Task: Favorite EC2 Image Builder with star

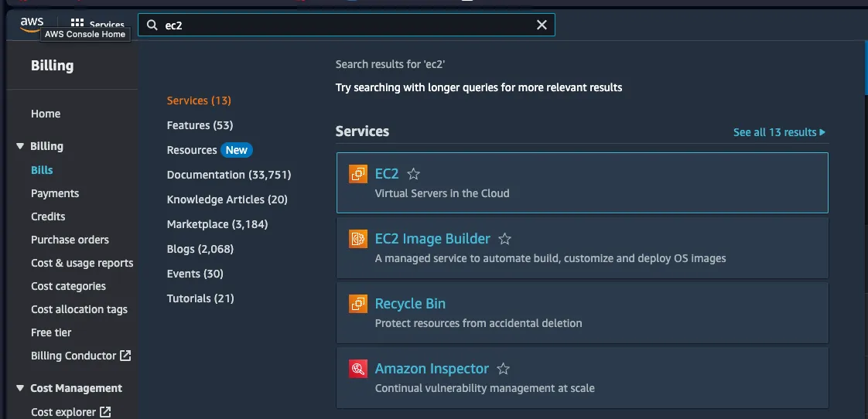Action: 504,239
